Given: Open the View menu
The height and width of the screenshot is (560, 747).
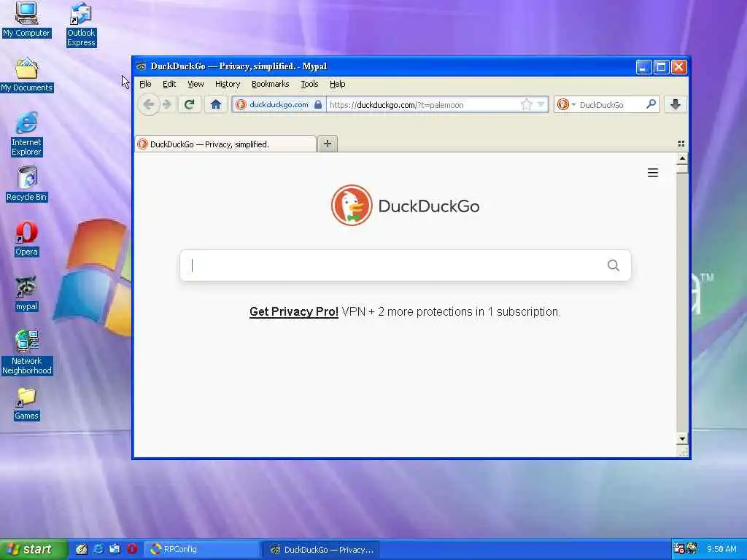Looking at the screenshot, I should click(x=196, y=84).
